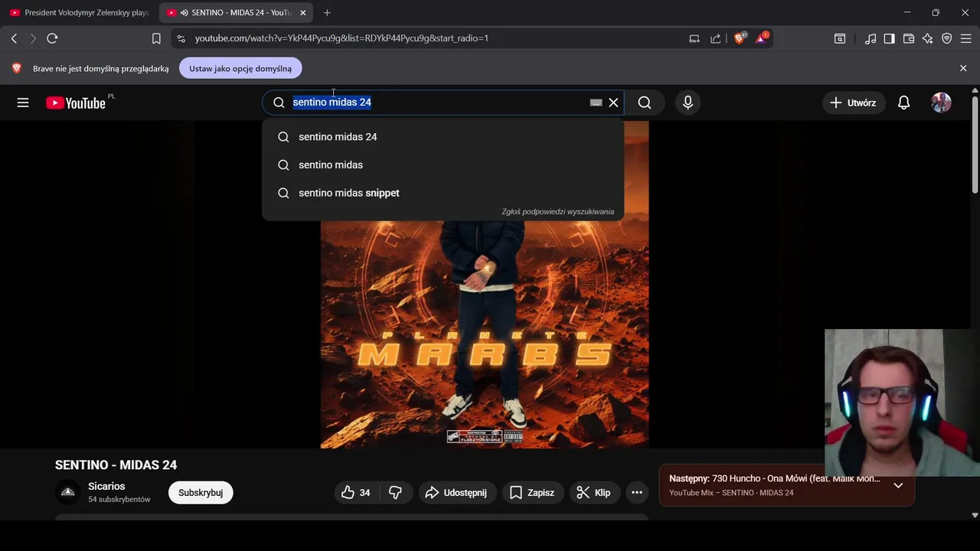Open the tab search icon
Screen dimensions: 980x551
[840, 38]
